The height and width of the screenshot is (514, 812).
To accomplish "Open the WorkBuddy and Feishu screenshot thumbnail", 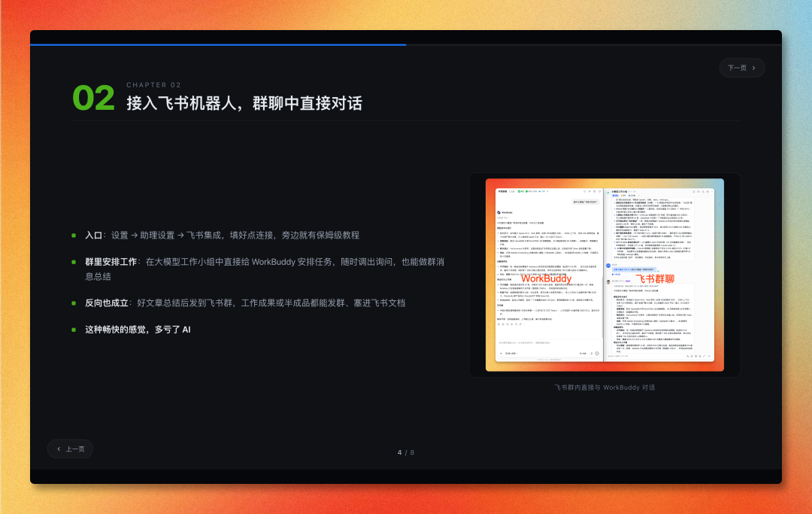I will [x=604, y=275].
